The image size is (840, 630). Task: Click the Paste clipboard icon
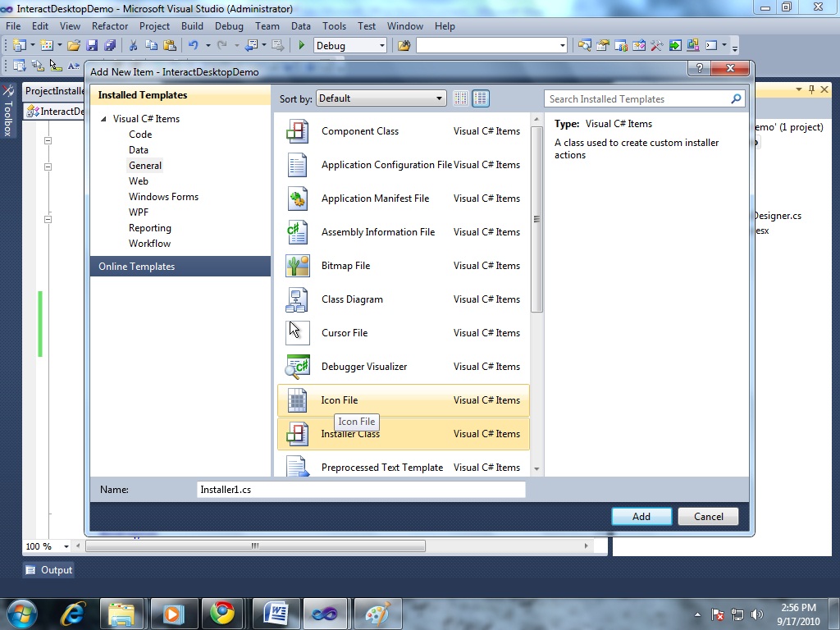[170, 46]
